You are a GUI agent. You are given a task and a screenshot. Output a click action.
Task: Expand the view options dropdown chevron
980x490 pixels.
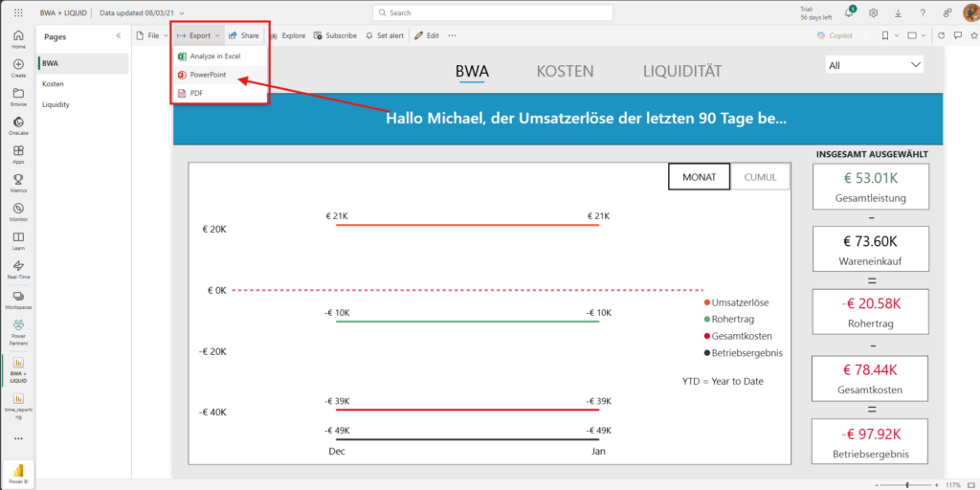point(924,35)
